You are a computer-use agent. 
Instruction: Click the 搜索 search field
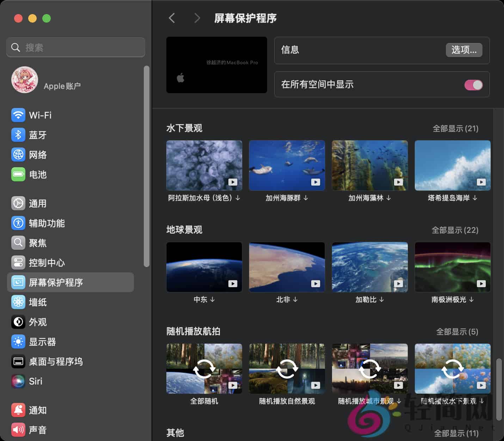[75, 47]
